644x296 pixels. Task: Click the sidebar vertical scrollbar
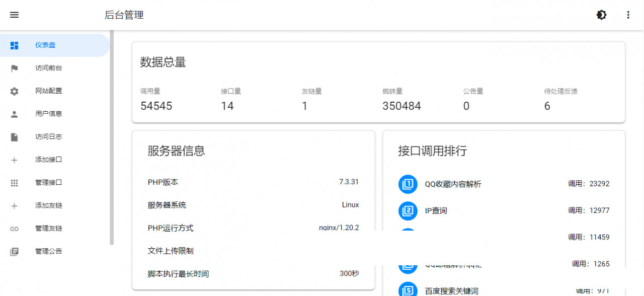[x=112, y=138]
